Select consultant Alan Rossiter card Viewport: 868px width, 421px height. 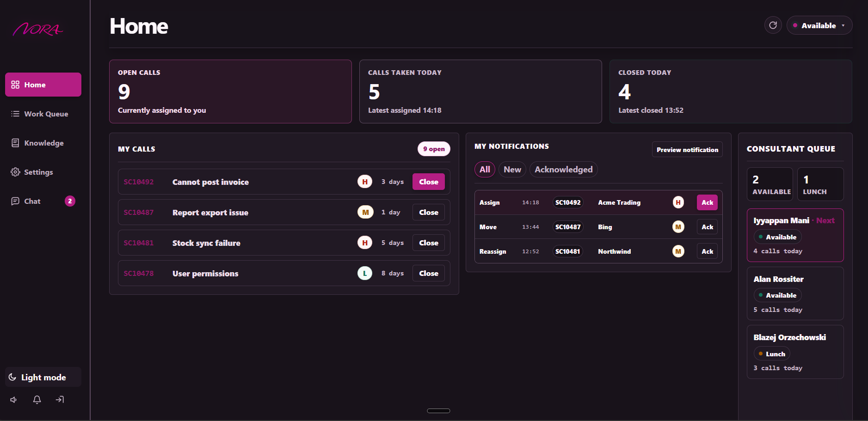pos(795,293)
